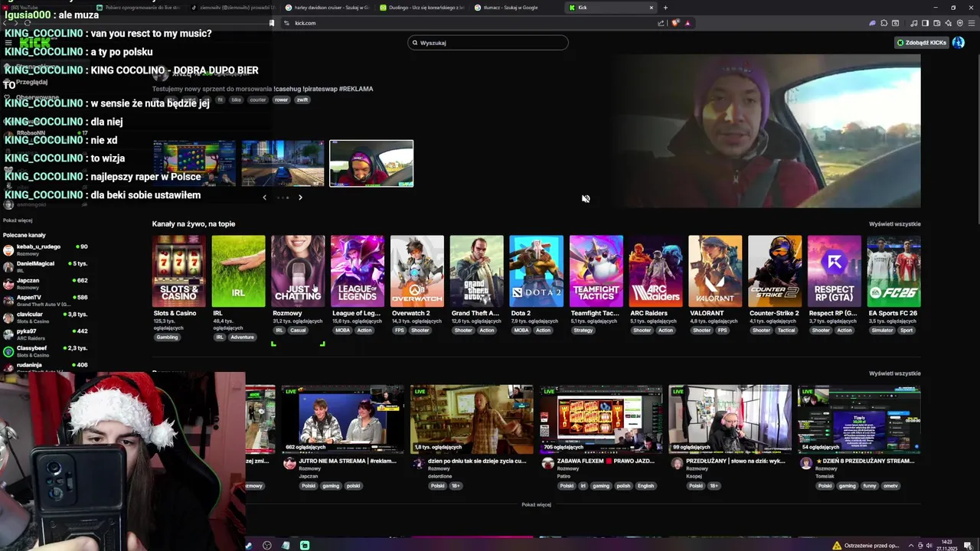The width and height of the screenshot is (980, 551).
Task: Click the Adventure tag under IRL
Action: 242,337
